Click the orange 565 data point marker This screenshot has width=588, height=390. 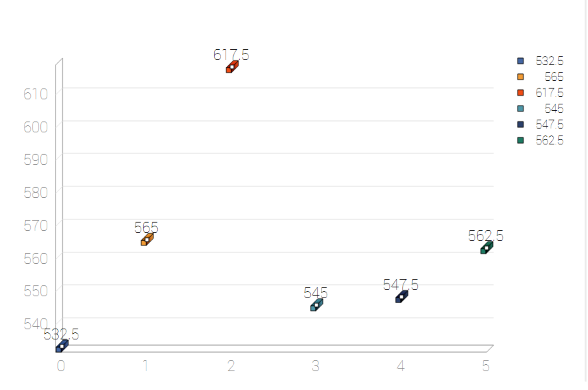point(147,240)
